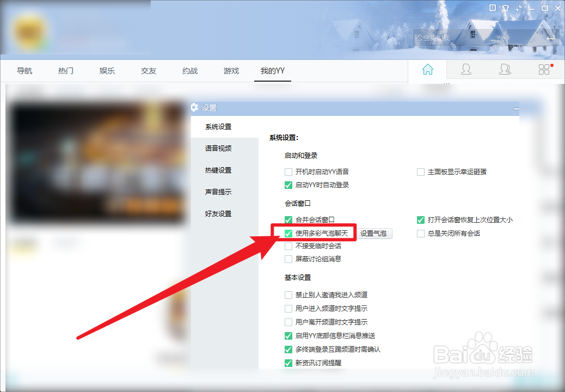This screenshot has height=392, width=565.
Task: Select the 我的YY tab
Action: point(272,71)
